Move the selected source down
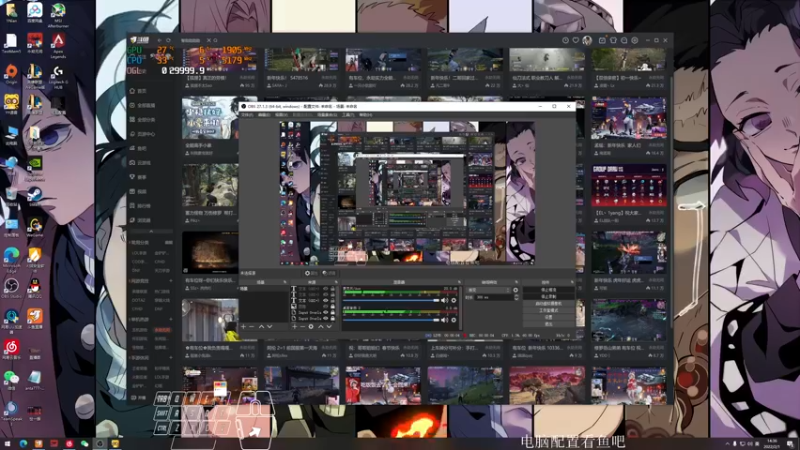The width and height of the screenshot is (800, 450). point(329,327)
